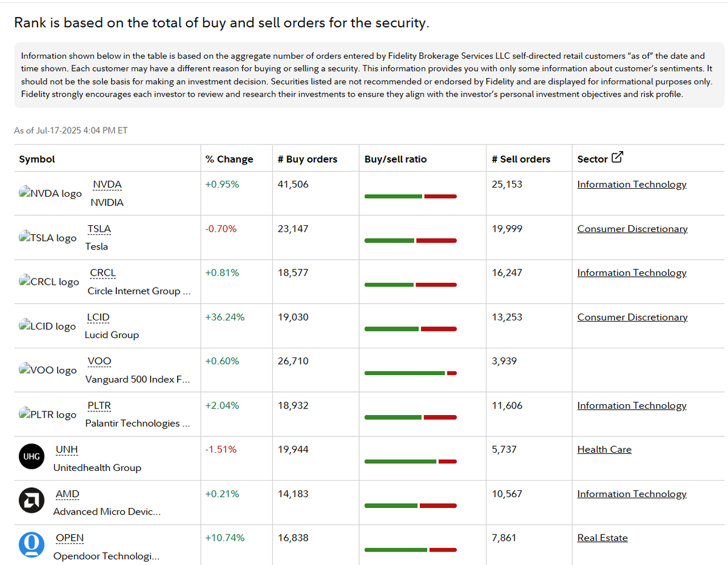This screenshot has height=565, width=728.
Task: Click the Palantir Technologies company name
Action: [x=137, y=423]
